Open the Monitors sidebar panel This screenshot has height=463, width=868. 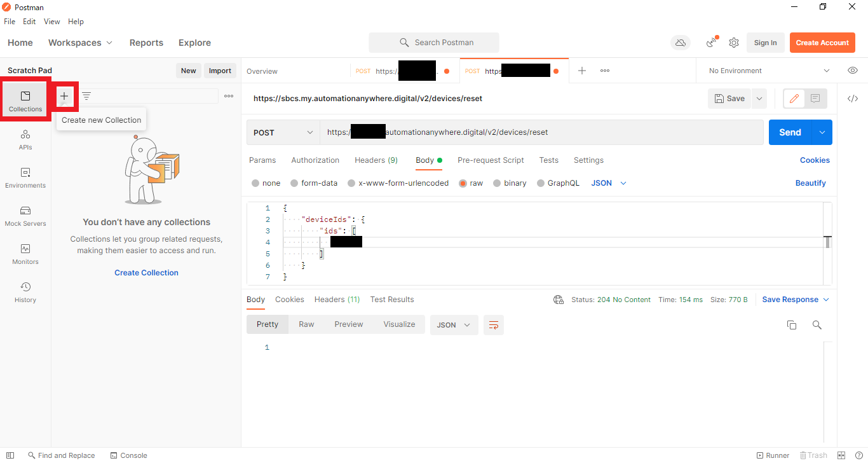[x=25, y=254]
